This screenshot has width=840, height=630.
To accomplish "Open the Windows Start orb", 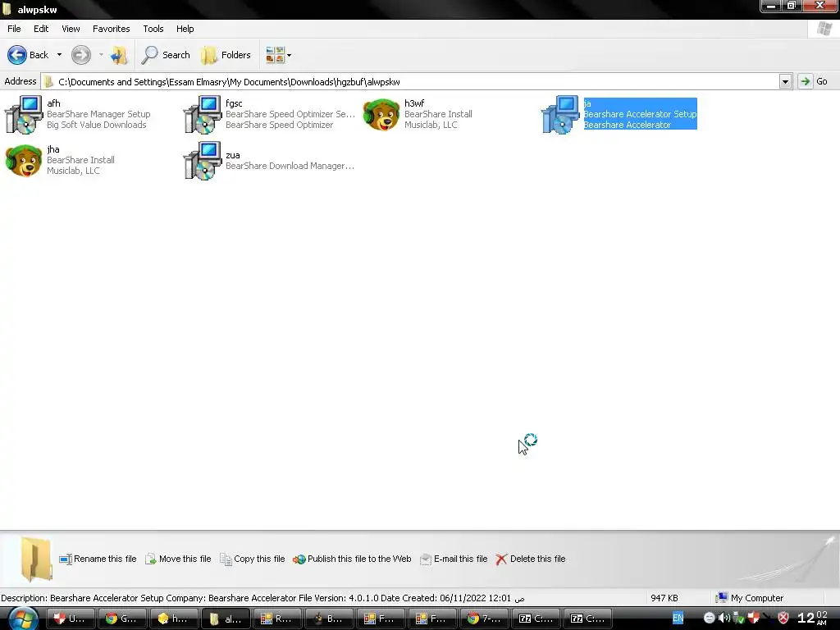I will pyautogui.click(x=23, y=619).
